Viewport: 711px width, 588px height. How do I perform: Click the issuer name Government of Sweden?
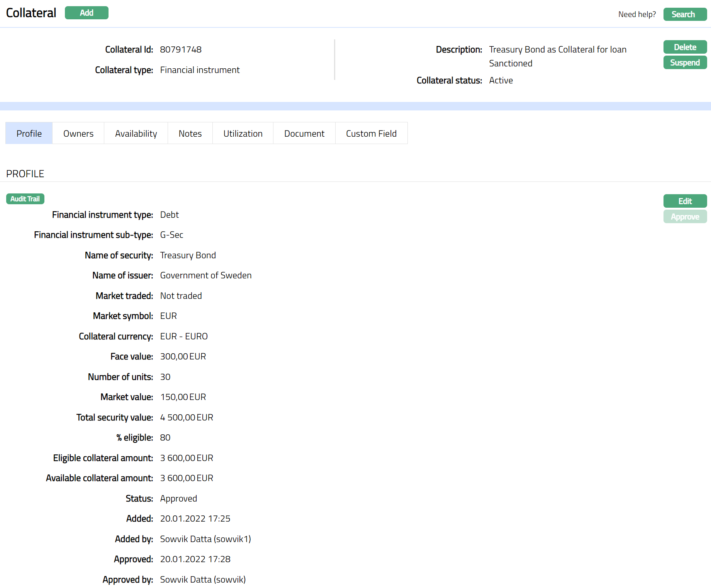(206, 276)
